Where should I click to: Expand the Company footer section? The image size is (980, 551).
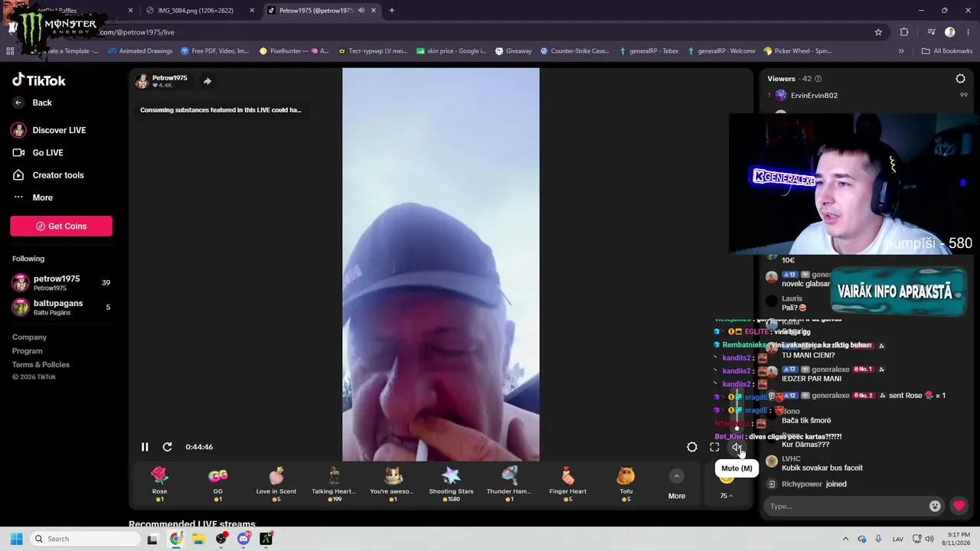coord(29,337)
